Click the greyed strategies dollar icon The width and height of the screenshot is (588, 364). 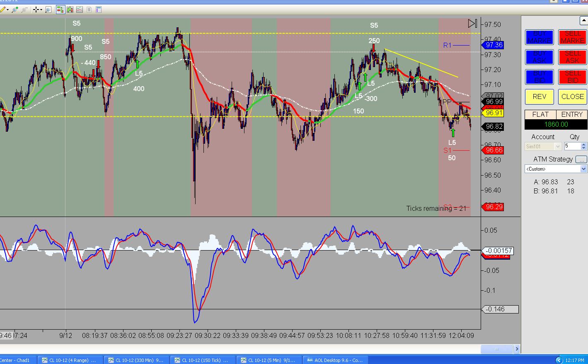click(x=89, y=9)
